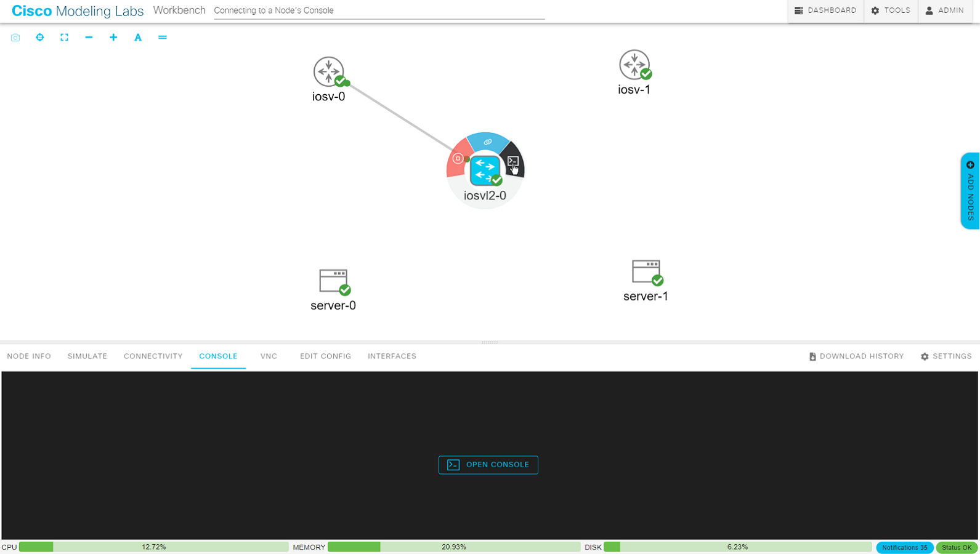Image resolution: width=980 pixels, height=554 pixels.
Task: Zoom out with the minus icon
Action: [89, 38]
